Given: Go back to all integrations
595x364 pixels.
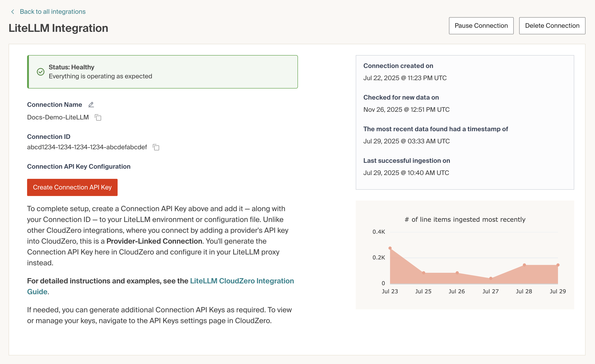Looking at the screenshot, I should tap(52, 12).
